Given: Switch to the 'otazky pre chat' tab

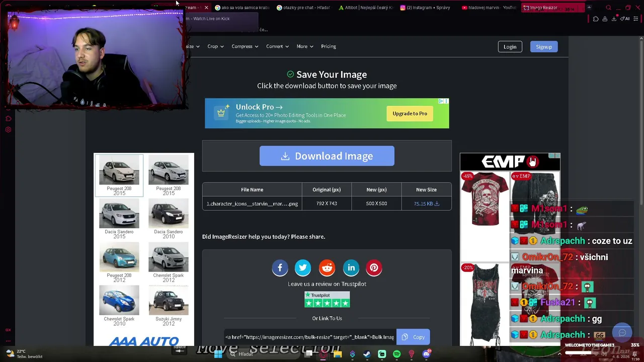Looking at the screenshot, I should [304, 8].
